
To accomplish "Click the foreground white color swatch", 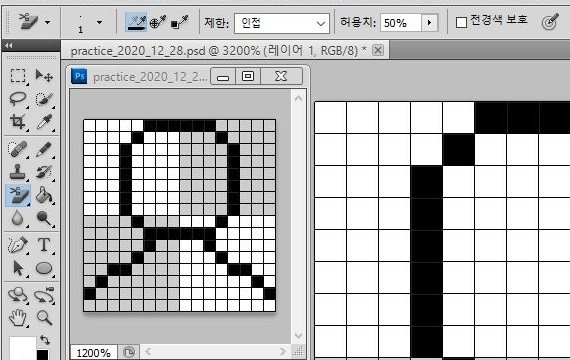I will click(23, 348).
